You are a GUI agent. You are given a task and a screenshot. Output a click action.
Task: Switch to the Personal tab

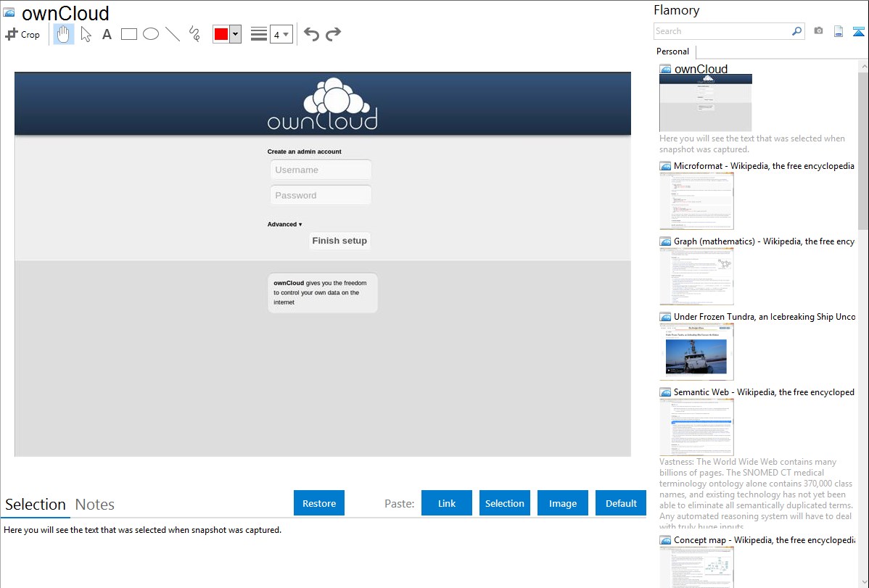(x=673, y=51)
